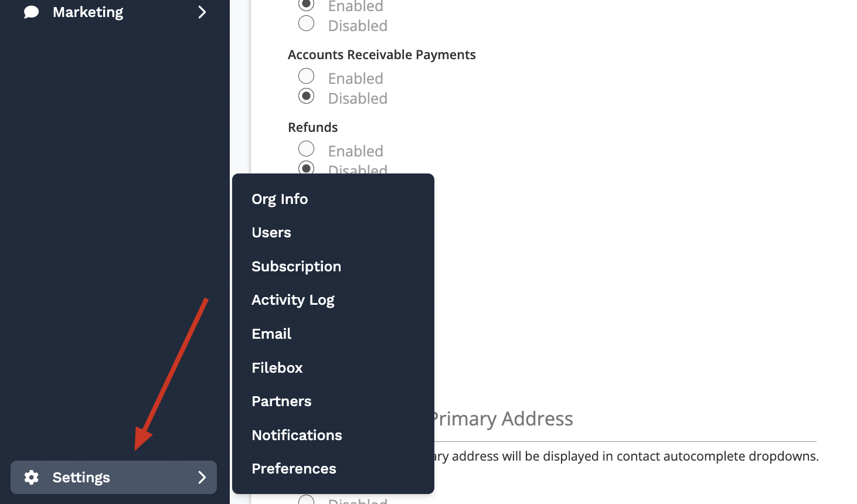This screenshot has width=857, height=504.
Task: Click the Settings gear icon
Action: point(32,478)
